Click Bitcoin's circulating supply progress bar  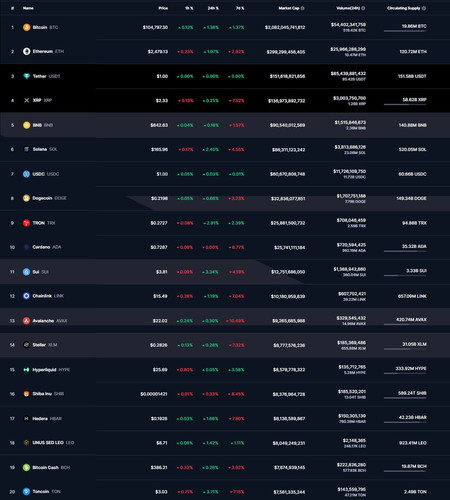[405, 31]
